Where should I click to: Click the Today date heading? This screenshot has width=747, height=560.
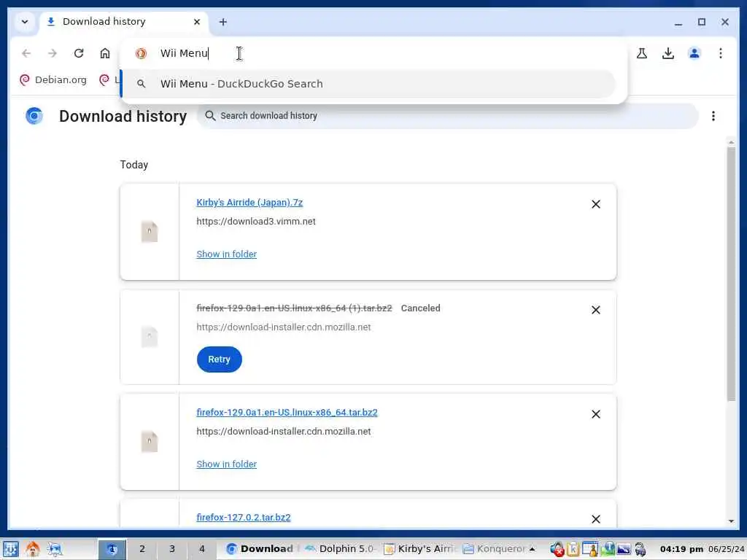pos(134,165)
